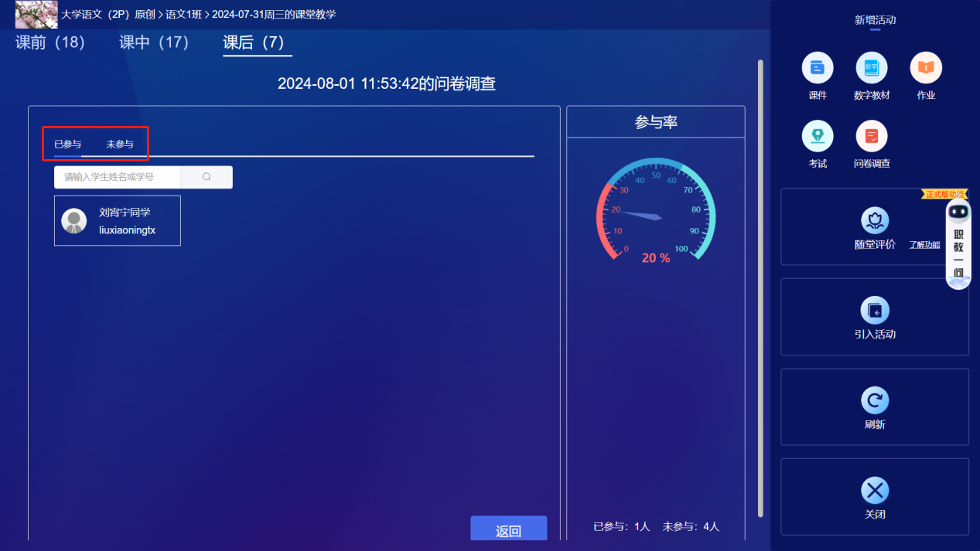This screenshot has height=551, width=980.
Task: Open the 考试 icon in the sidebar
Action: point(818,138)
